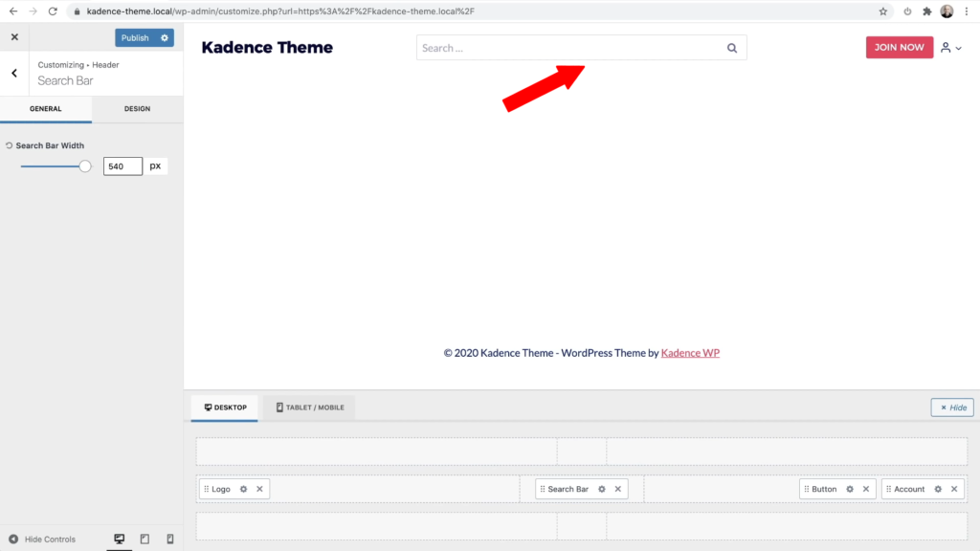This screenshot has height=551, width=980.
Task: Collapse sidebar with Hide Controls
Action: (42, 540)
